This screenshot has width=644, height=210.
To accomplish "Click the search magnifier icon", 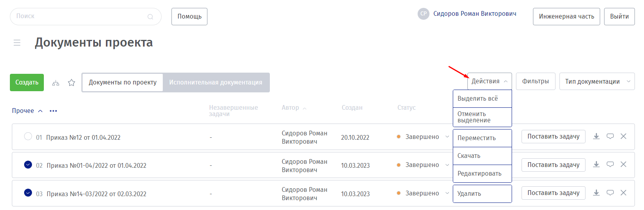I will click(x=150, y=17).
